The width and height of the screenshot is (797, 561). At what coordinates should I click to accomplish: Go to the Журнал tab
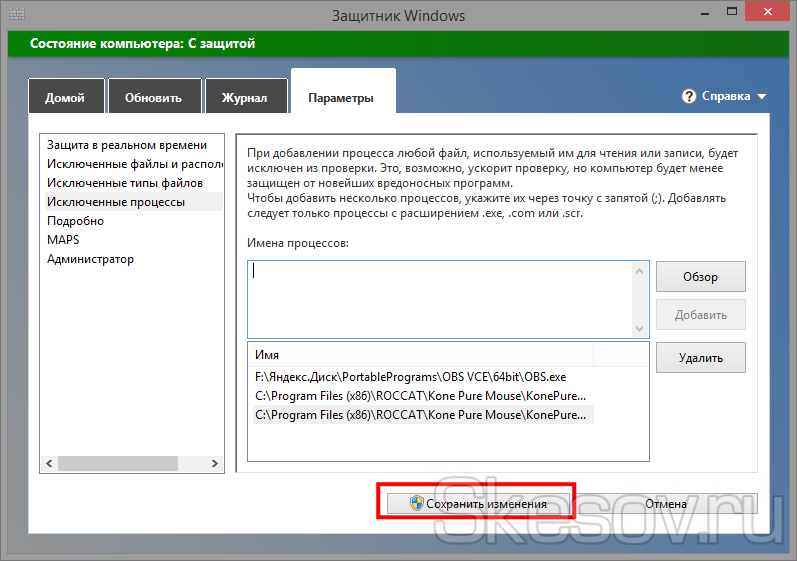pos(244,98)
